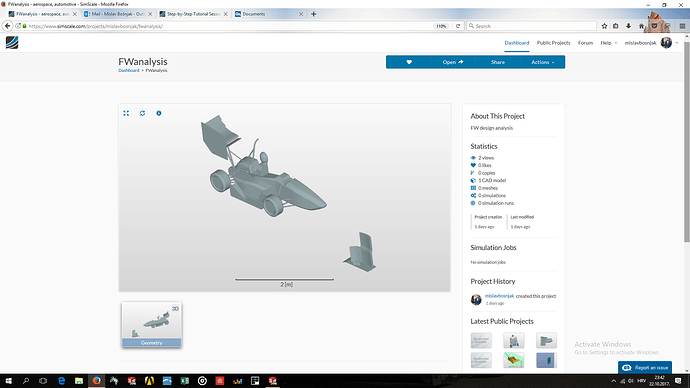Open Excel from the taskbar
Image resolution: width=690 pixels, height=388 pixels.
click(x=184, y=381)
